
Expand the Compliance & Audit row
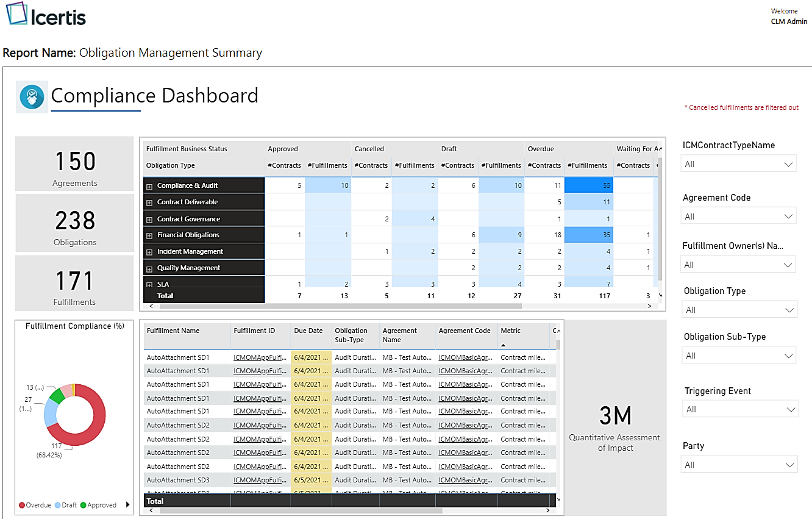[149, 186]
